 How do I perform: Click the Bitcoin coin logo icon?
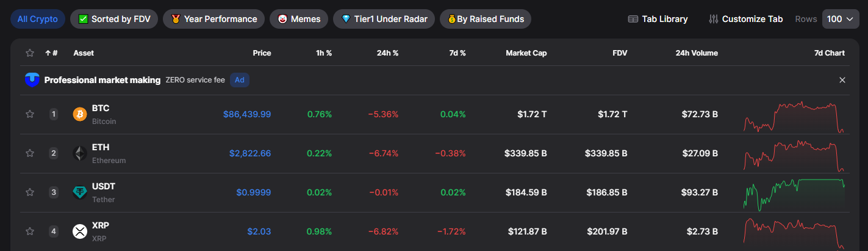tap(80, 114)
